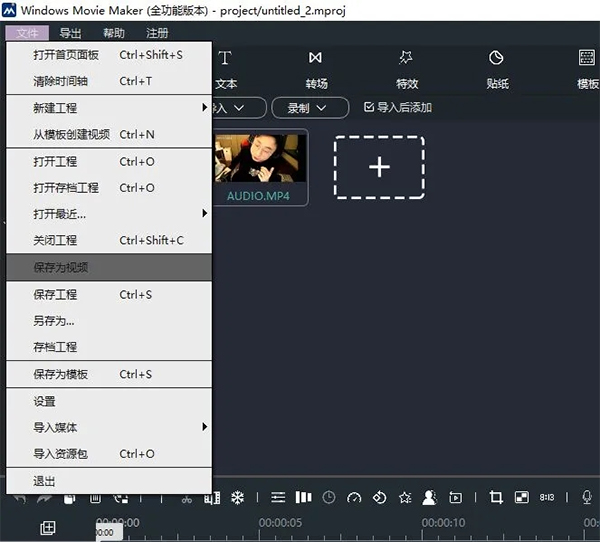
Task: Click the snowflake freeze-frame icon
Action: click(238, 497)
